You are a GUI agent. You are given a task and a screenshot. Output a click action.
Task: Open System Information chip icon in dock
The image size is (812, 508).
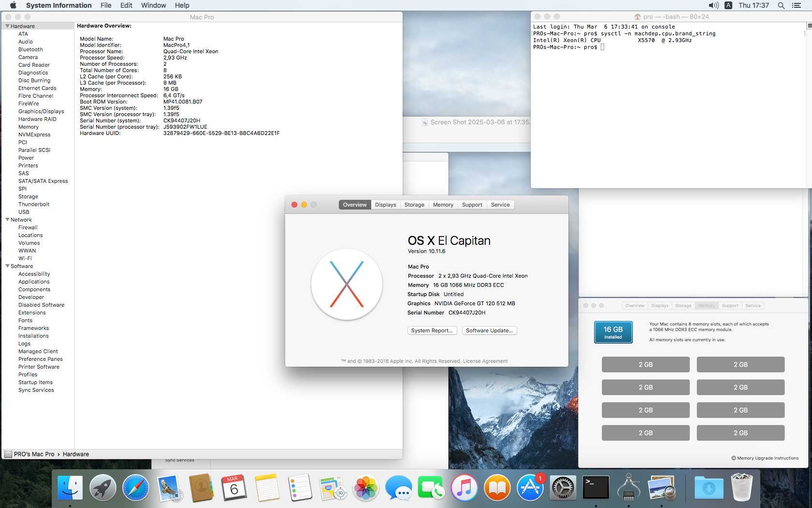(629, 487)
